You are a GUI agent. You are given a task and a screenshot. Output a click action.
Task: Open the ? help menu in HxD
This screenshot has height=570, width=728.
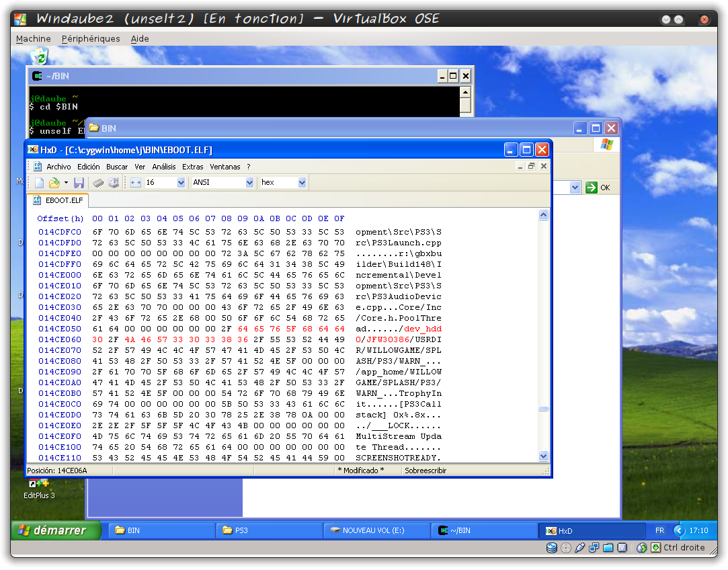249,167
